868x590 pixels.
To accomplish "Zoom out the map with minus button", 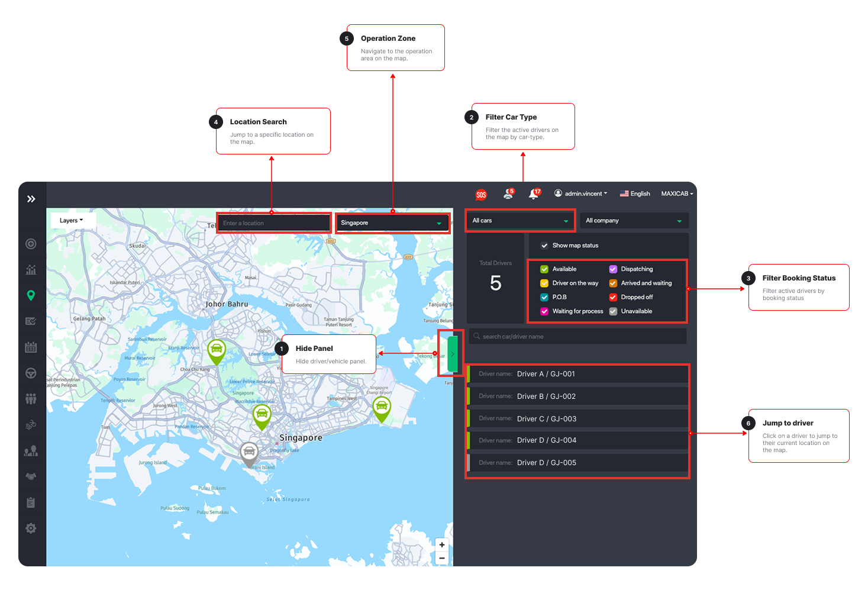I will 442,558.
